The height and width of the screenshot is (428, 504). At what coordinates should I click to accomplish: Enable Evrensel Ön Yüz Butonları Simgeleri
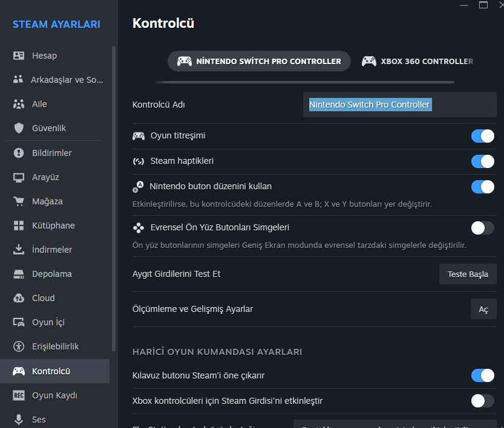(483, 228)
